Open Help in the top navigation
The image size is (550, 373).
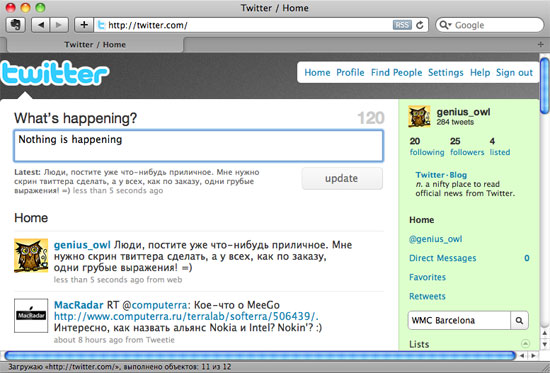coord(480,73)
